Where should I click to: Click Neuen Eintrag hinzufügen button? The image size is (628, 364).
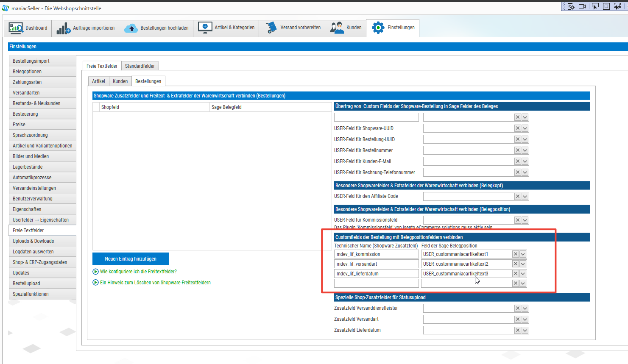point(131,259)
